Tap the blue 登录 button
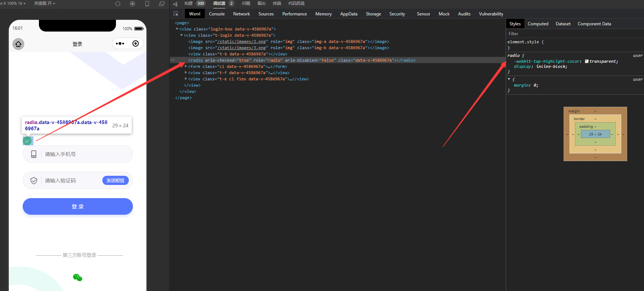The height and width of the screenshot is (291, 644). (x=78, y=207)
